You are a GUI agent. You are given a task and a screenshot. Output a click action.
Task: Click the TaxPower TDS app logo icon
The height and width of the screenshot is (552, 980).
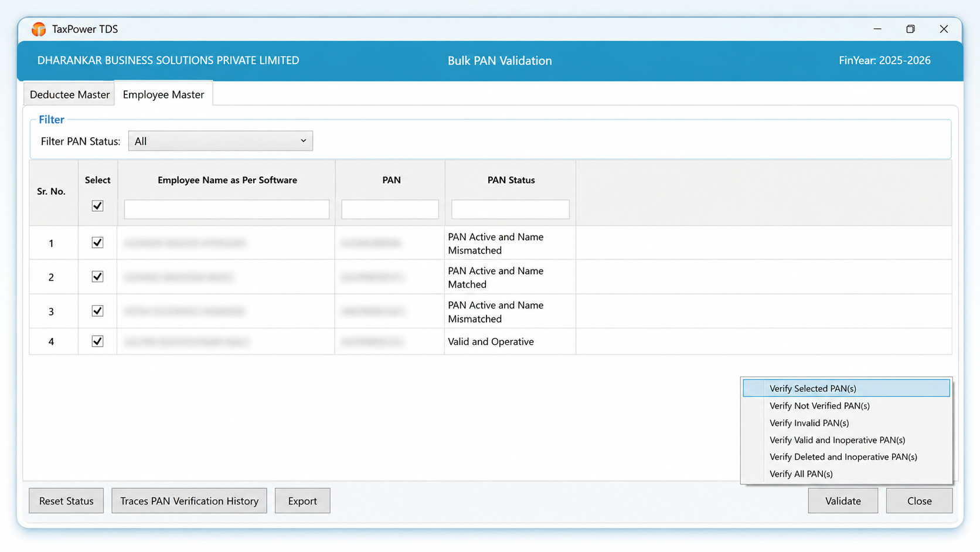coord(39,29)
